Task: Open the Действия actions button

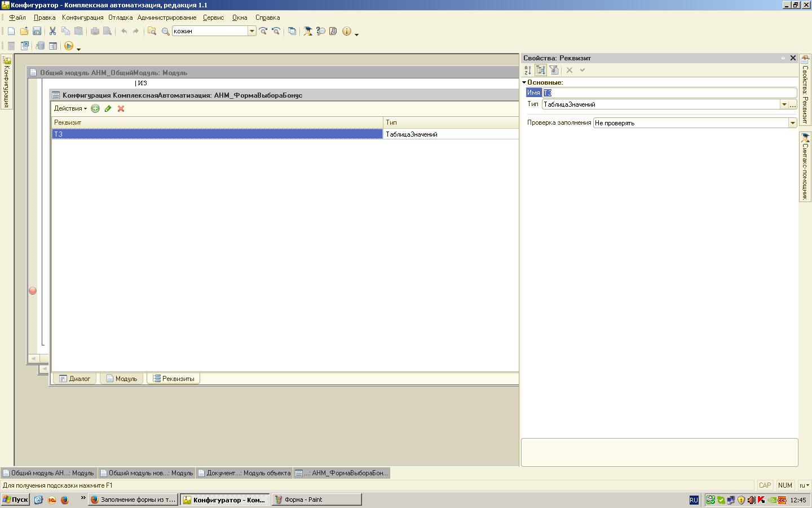Action: (70, 108)
